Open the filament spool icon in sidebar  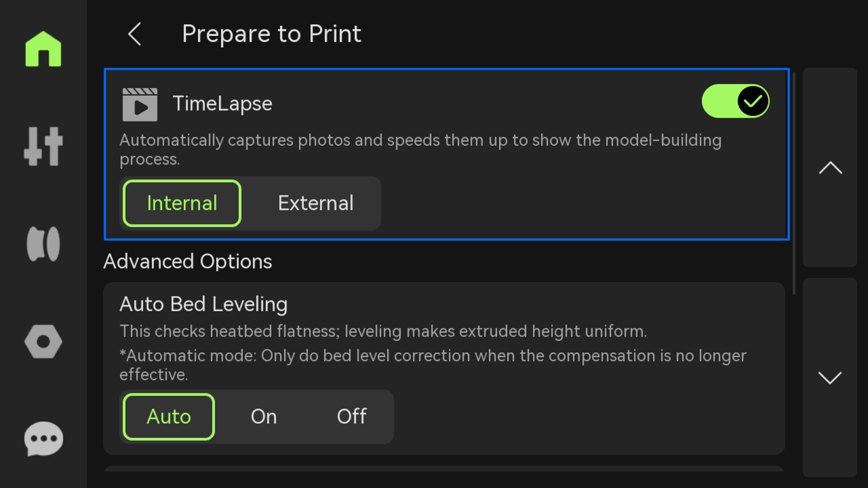(x=43, y=244)
